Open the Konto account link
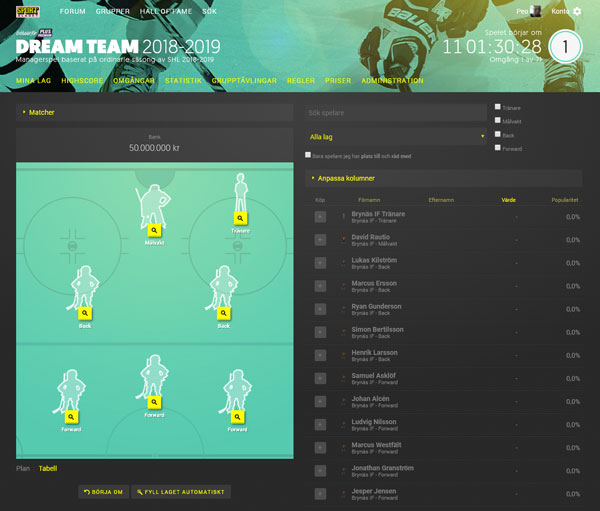600x511 pixels. (560, 11)
